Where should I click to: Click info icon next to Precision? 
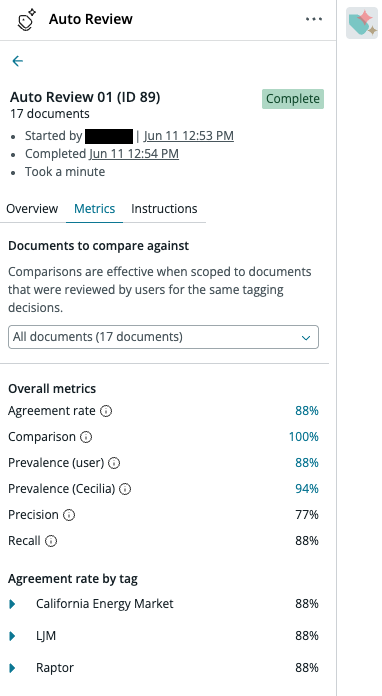[69, 515]
